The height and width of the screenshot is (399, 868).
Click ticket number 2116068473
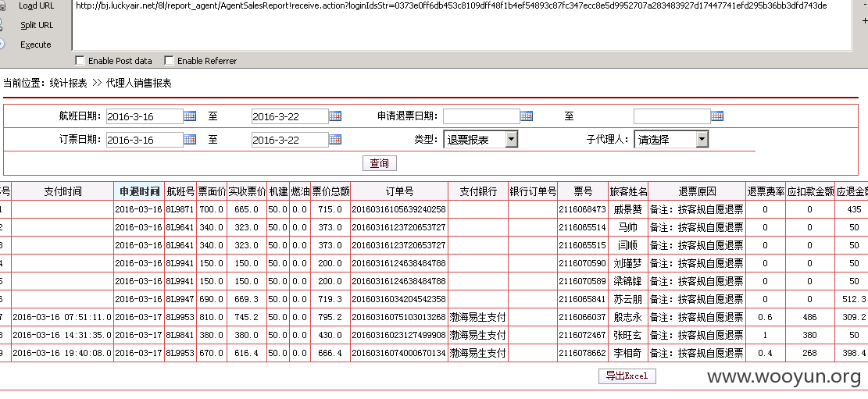point(582,209)
